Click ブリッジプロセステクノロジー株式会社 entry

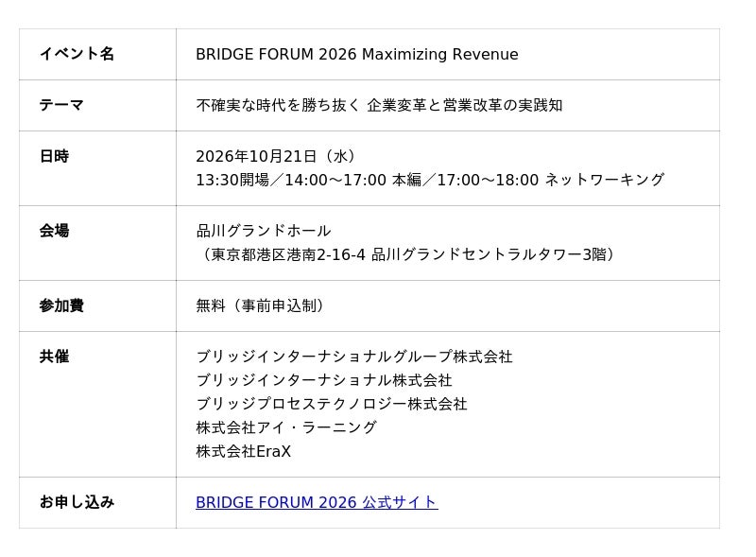pyautogui.click(x=332, y=404)
